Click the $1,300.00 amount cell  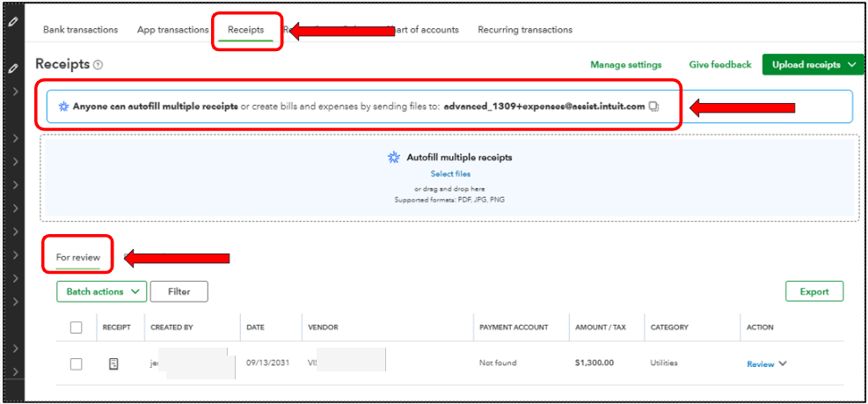pyautogui.click(x=594, y=363)
